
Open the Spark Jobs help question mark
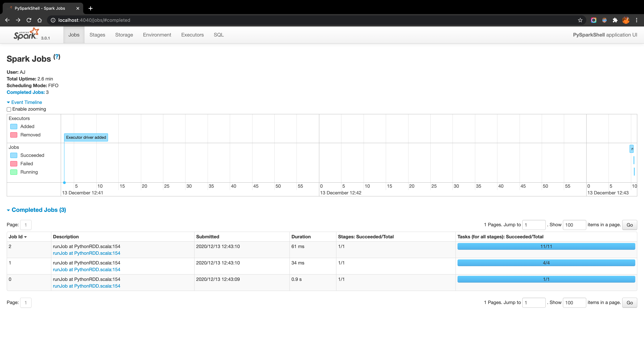[57, 57]
